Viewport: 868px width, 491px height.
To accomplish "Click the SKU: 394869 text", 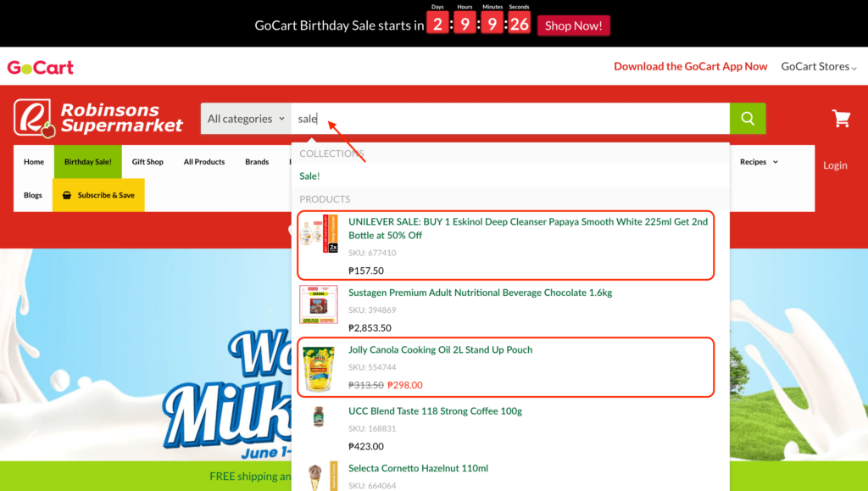I will click(x=372, y=310).
